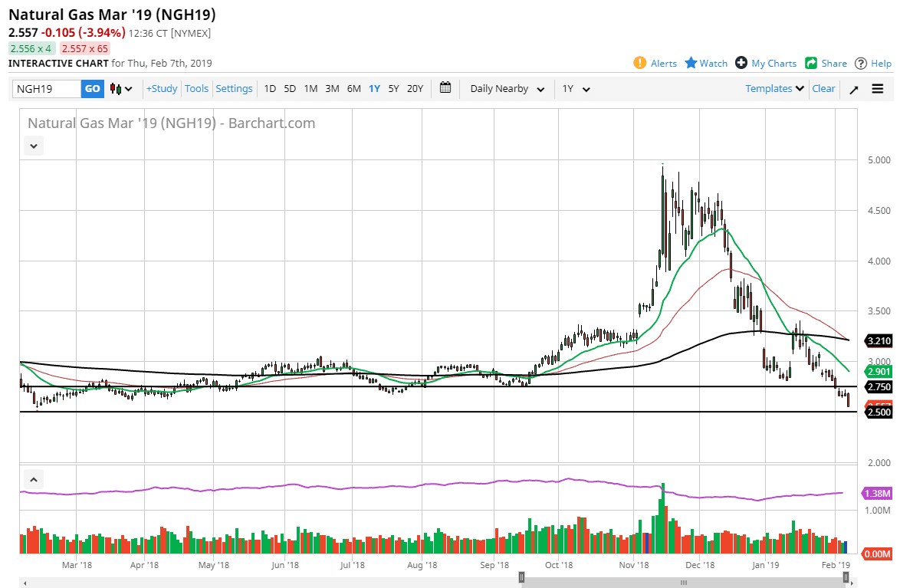
Task: Expand the chart to full screen with the arrow icon
Action: pyautogui.click(x=853, y=89)
